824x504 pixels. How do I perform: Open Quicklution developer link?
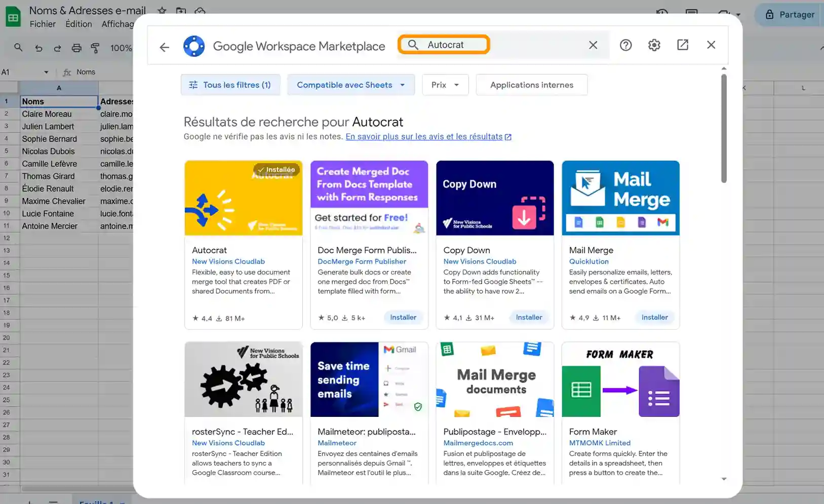coord(588,261)
